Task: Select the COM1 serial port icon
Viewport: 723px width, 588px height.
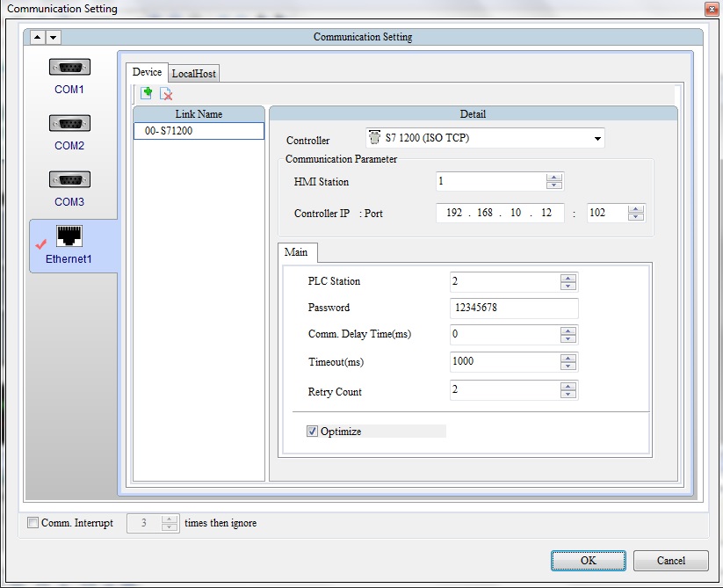Action: 69,69
